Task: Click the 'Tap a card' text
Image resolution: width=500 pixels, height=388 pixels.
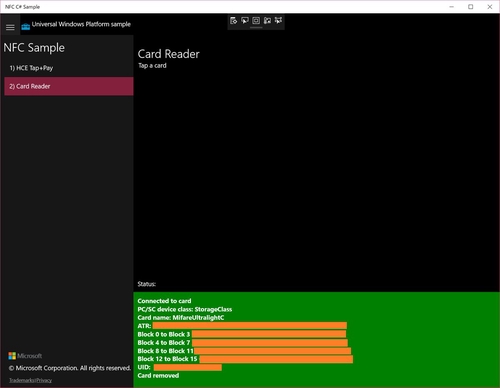Action: (152, 66)
